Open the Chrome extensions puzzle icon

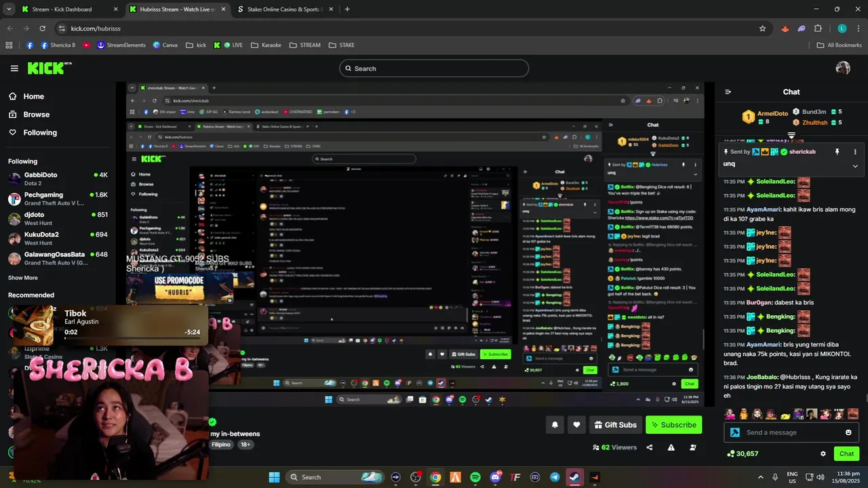818,28
